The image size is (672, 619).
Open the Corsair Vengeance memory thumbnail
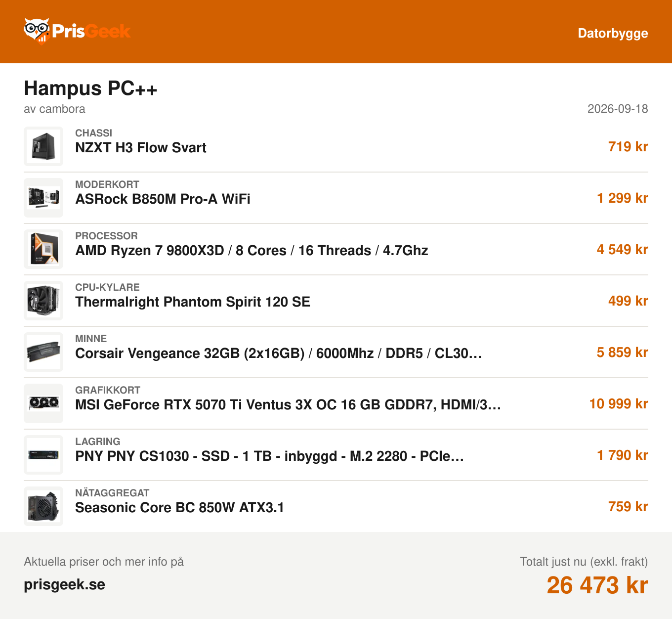[43, 352]
